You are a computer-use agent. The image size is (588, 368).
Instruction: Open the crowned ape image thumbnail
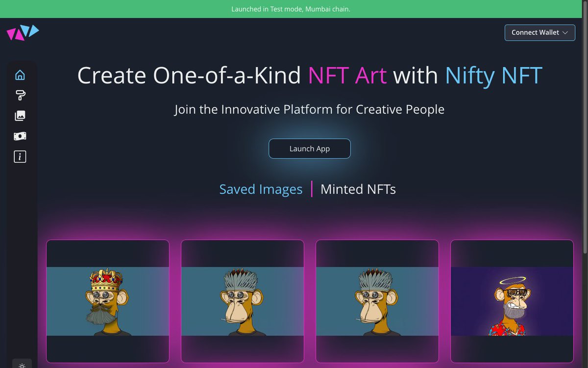pos(107,301)
